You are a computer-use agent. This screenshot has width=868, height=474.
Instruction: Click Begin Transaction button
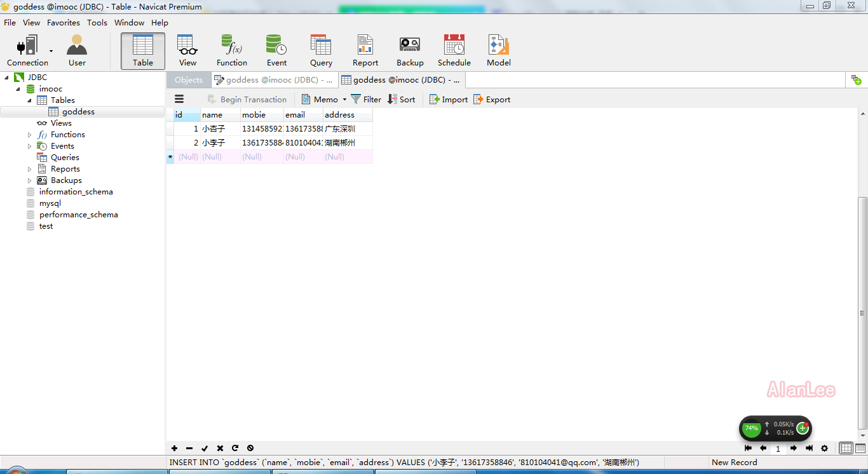[x=247, y=99]
